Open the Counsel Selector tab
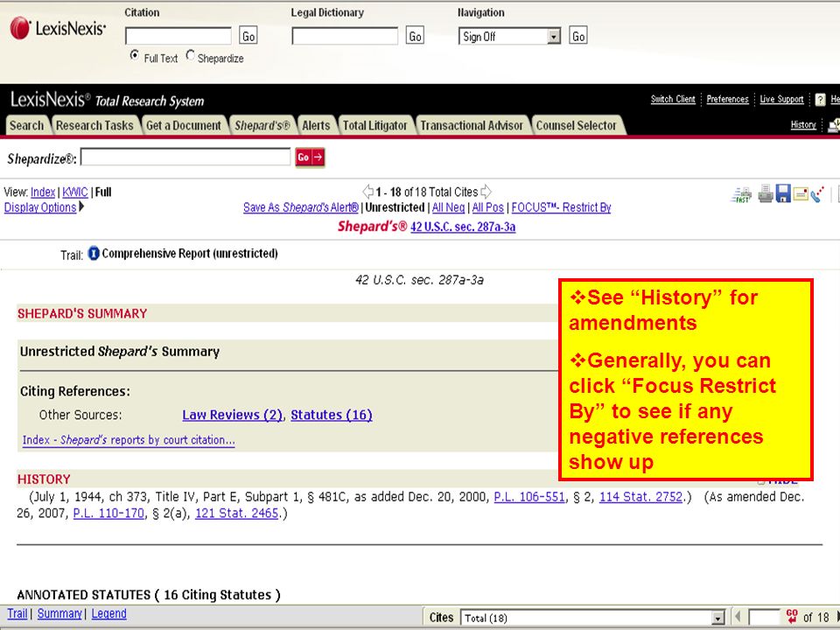Viewport: 840px width, 630px height. coord(577,125)
